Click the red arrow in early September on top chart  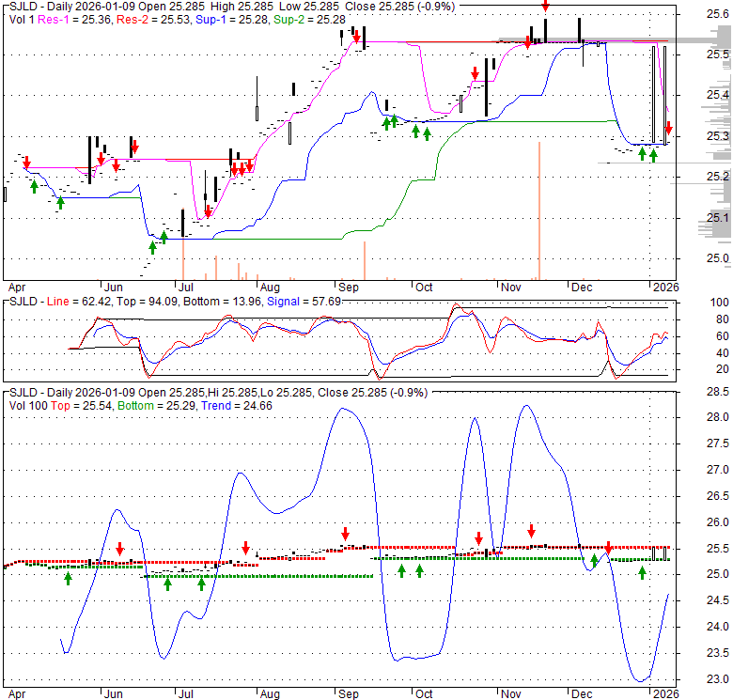tap(356, 36)
